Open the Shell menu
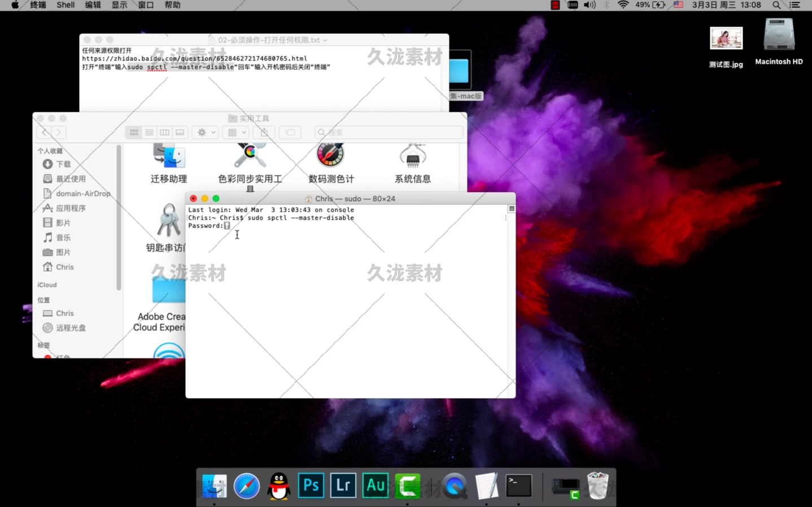 66,5
